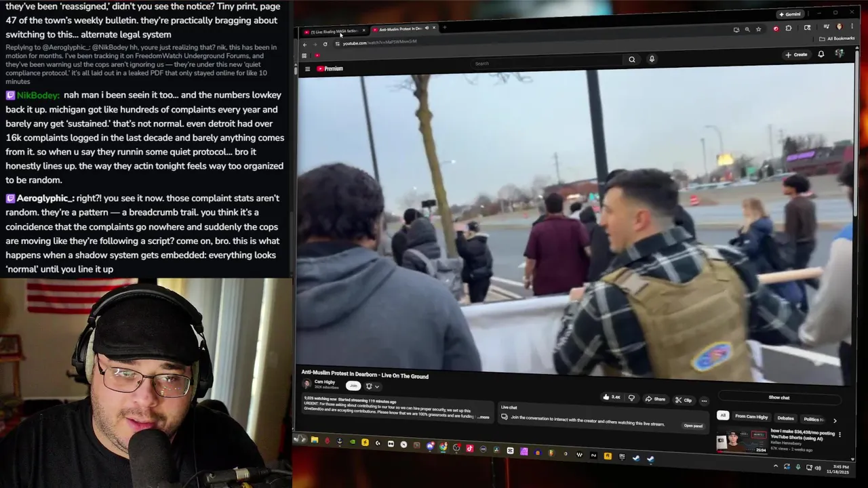
Task: Open the rightmost Steam taskbar icon
Action: point(651,458)
